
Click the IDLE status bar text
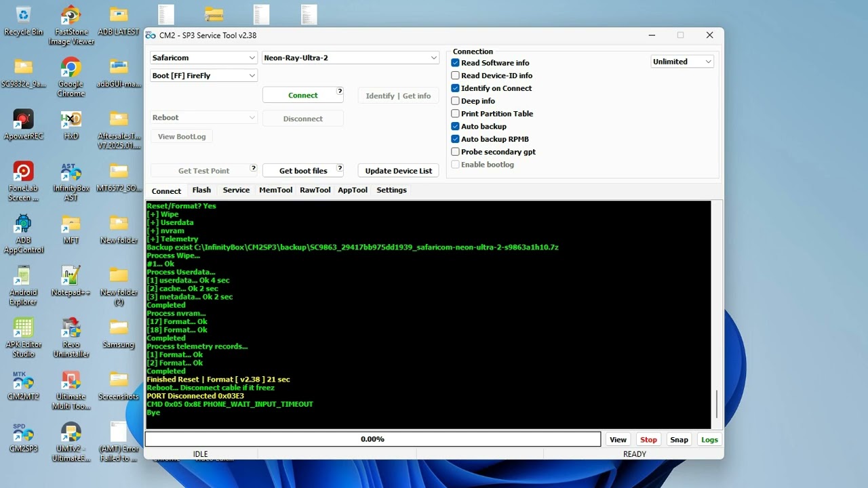[x=200, y=454]
